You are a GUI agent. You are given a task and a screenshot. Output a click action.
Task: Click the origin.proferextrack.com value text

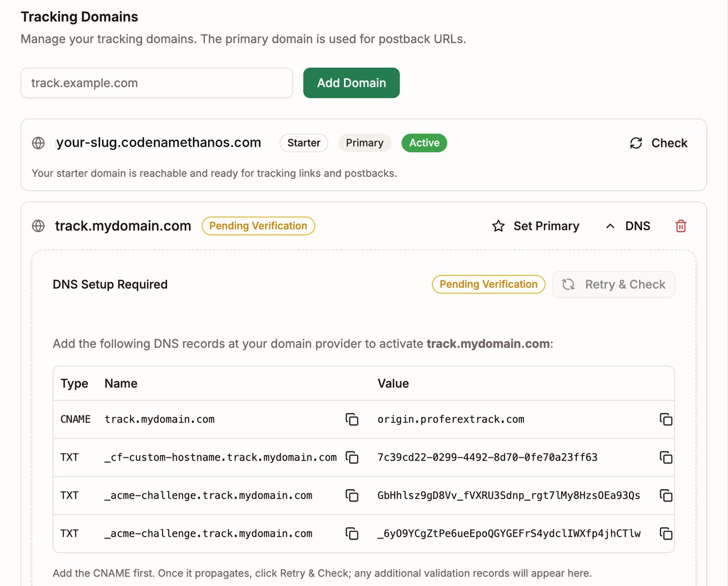(x=451, y=419)
